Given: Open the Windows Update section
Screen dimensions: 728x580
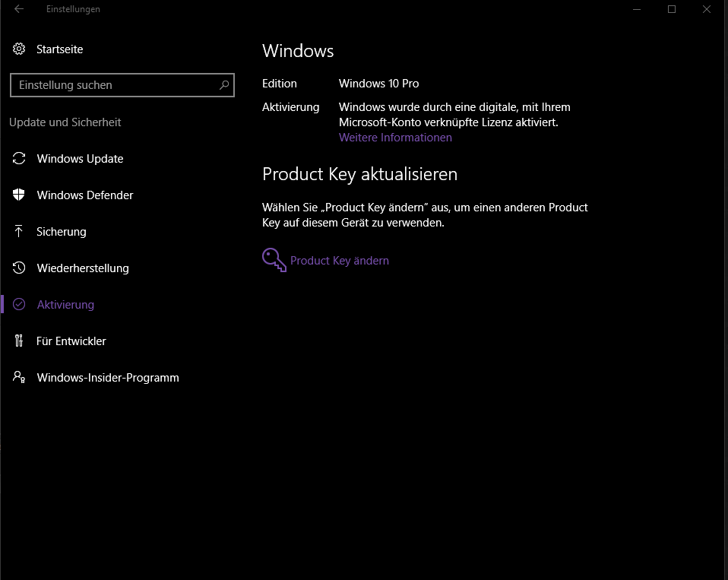Looking at the screenshot, I should pyautogui.click(x=80, y=159).
